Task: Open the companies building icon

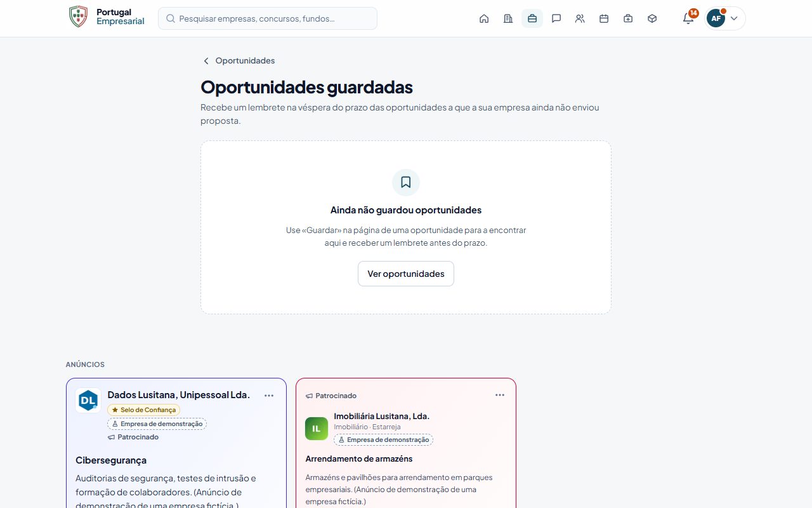Action: (x=508, y=18)
